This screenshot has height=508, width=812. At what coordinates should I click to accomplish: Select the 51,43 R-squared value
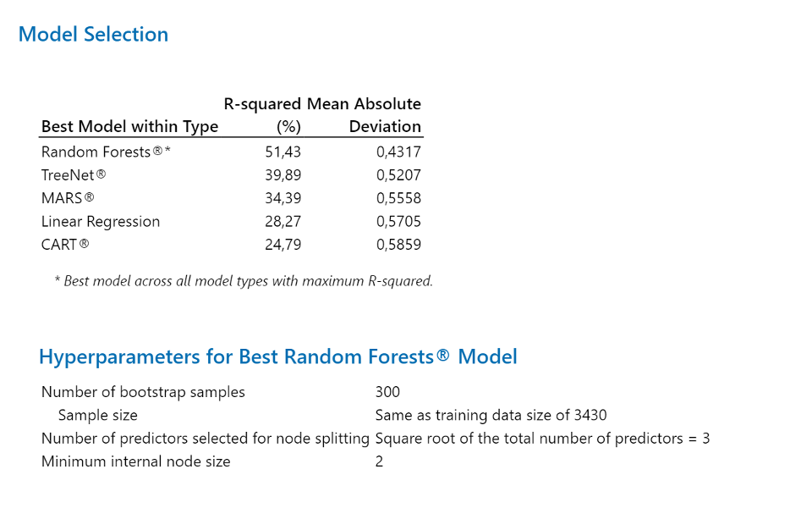click(x=283, y=152)
